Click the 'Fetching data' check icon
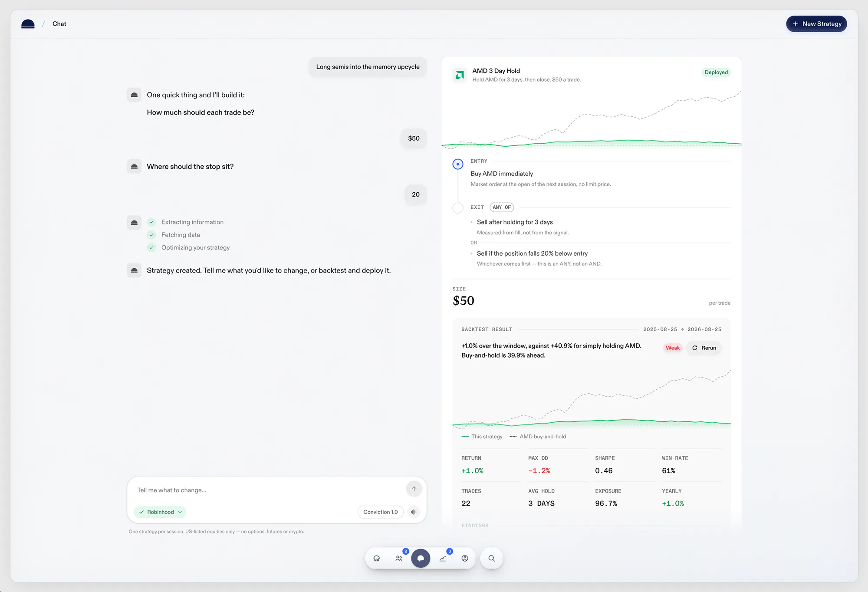 coord(151,235)
